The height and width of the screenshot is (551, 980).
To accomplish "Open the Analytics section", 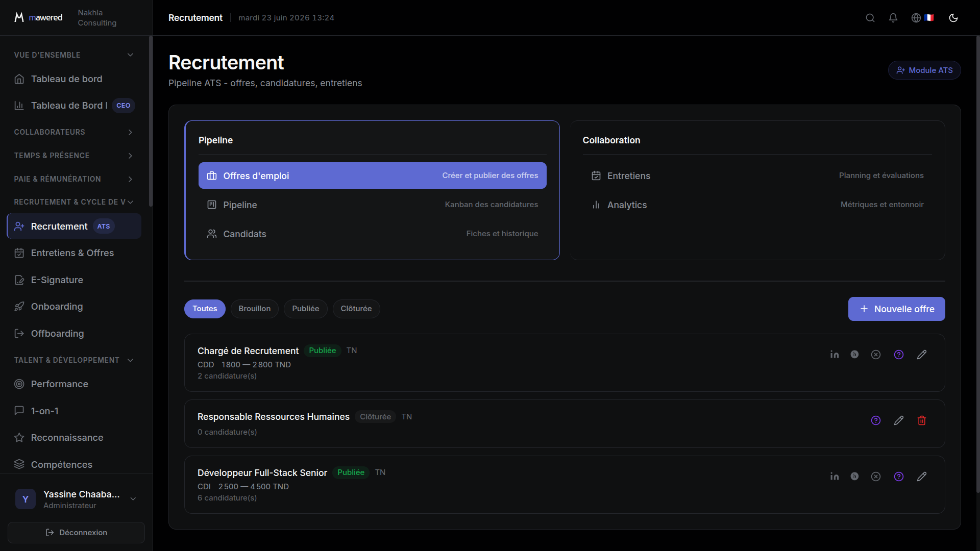I will coord(757,205).
